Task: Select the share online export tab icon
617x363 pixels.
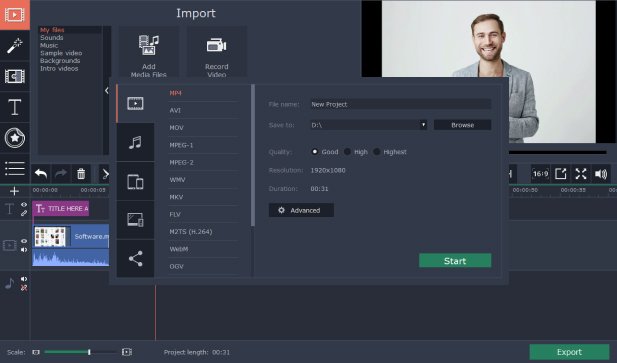Action: (x=135, y=258)
